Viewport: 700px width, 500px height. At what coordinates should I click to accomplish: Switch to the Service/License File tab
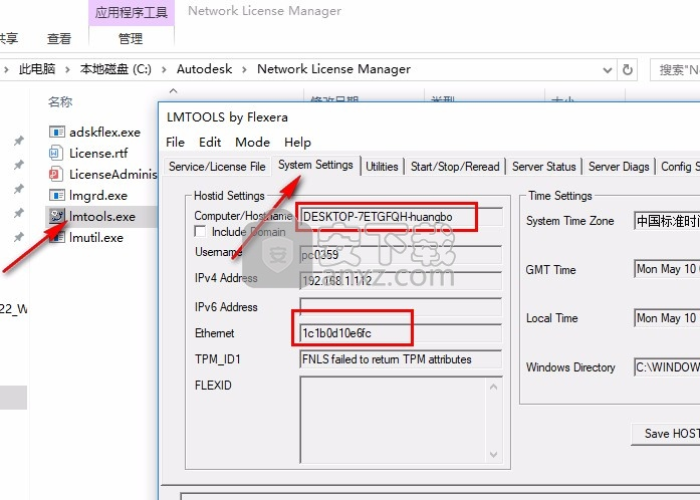(x=217, y=167)
